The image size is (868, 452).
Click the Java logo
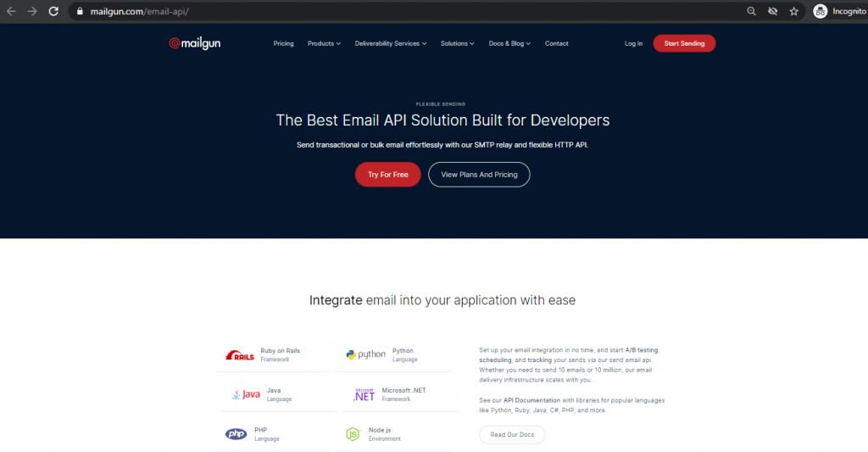(x=247, y=394)
